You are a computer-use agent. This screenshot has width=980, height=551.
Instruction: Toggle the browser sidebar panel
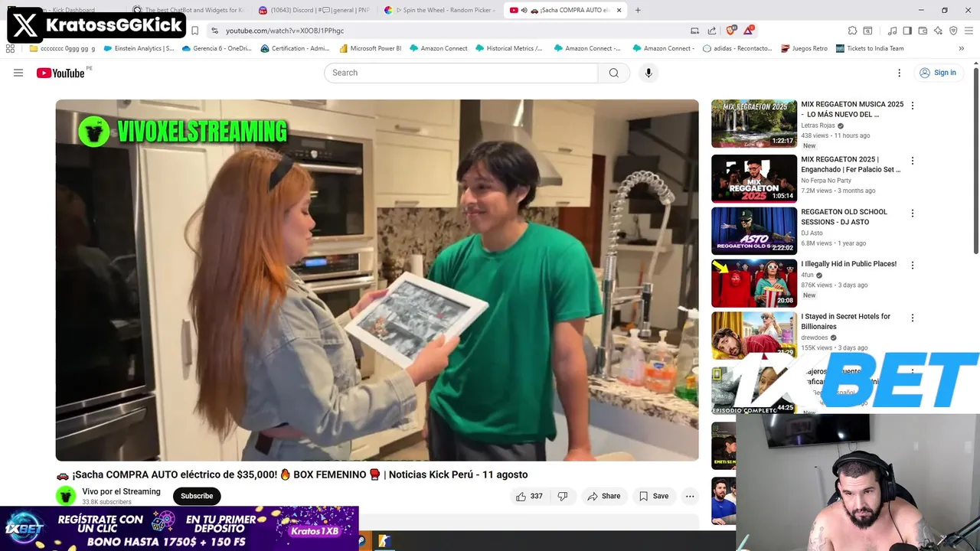907,31
